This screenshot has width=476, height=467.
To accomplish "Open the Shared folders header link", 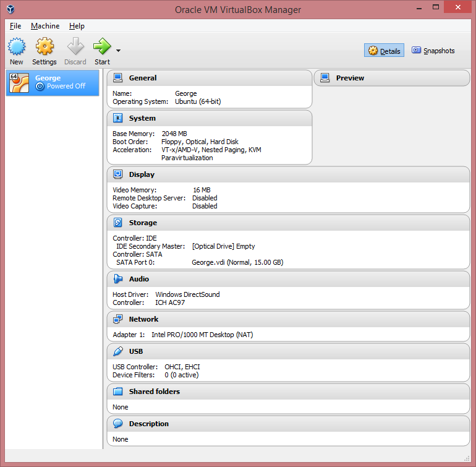I will (x=155, y=392).
